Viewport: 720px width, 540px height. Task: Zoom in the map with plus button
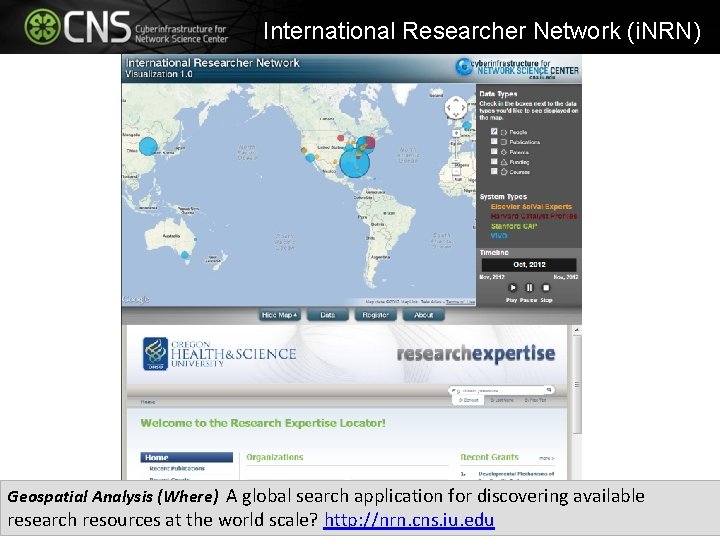tap(456, 134)
